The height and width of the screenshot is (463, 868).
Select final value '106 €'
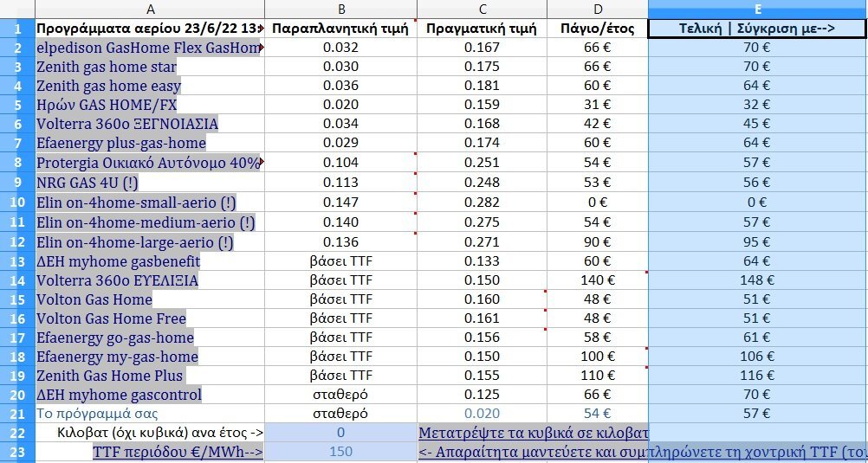pos(758,357)
